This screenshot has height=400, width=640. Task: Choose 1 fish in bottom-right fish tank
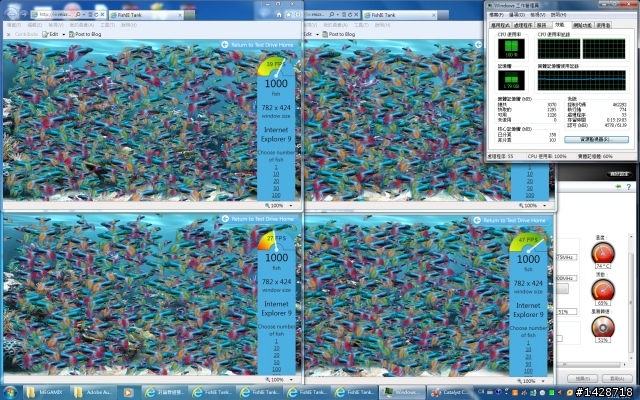(x=528, y=343)
